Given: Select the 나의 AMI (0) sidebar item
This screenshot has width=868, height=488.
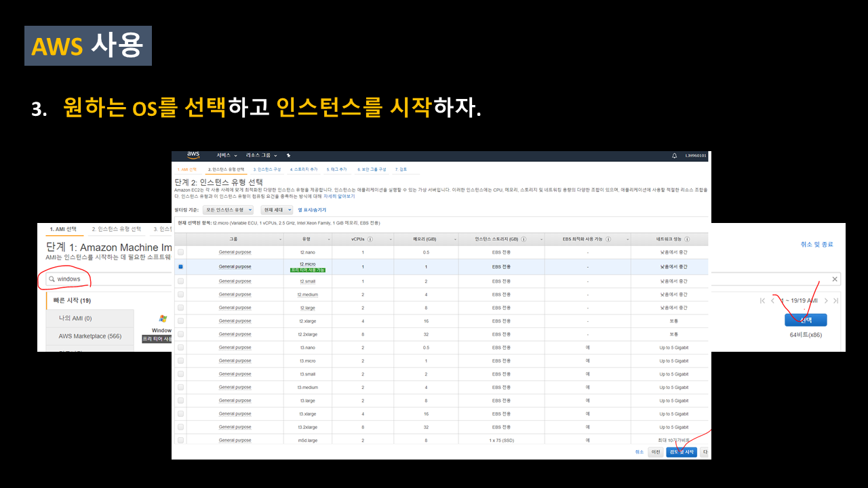Looking at the screenshot, I should point(91,319).
